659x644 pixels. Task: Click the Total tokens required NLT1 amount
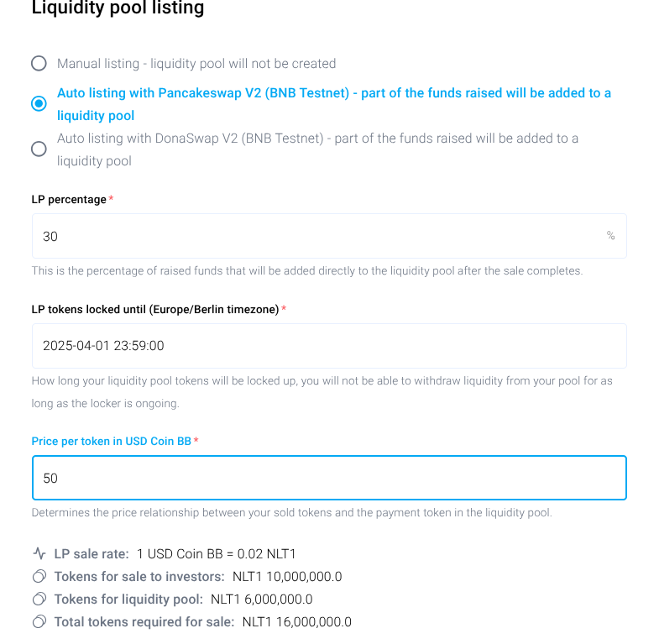point(296,621)
